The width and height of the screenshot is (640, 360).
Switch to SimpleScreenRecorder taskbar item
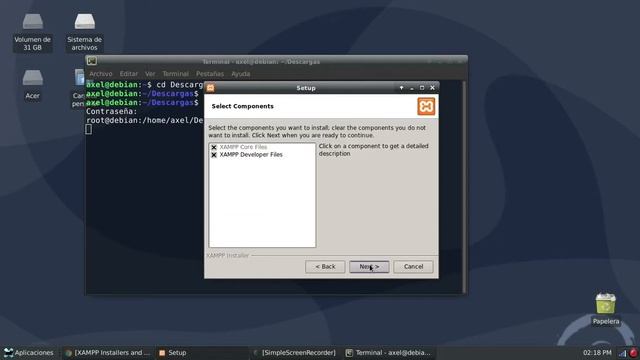[295, 353]
